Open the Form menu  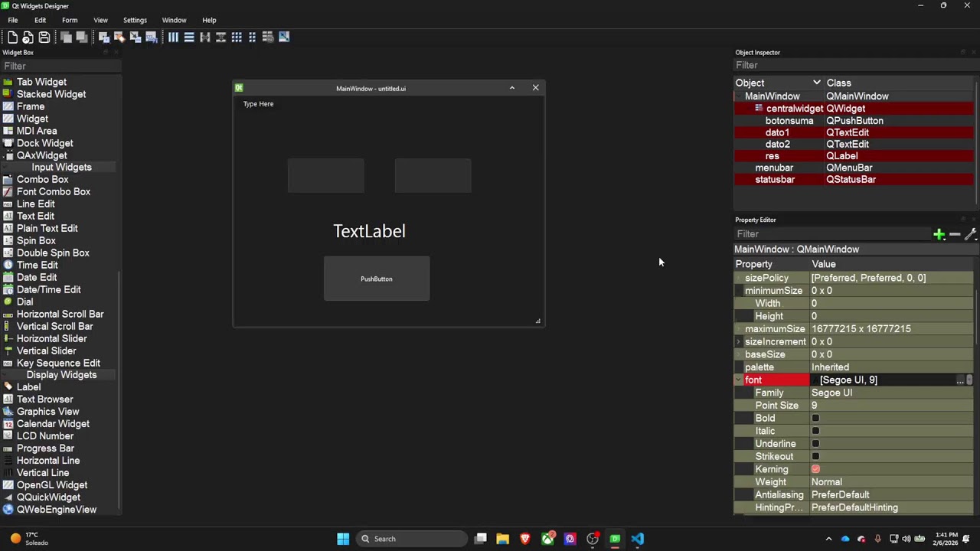coord(70,20)
